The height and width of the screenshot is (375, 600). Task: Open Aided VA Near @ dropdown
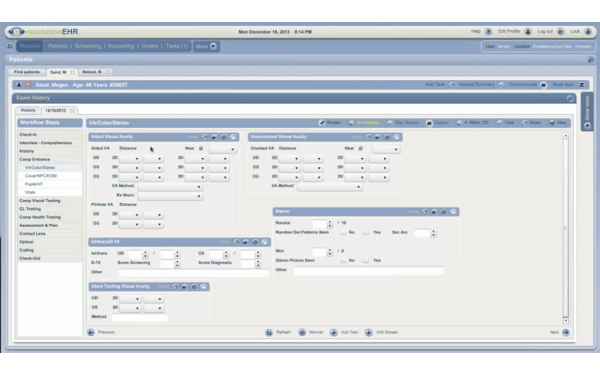point(223,149)
